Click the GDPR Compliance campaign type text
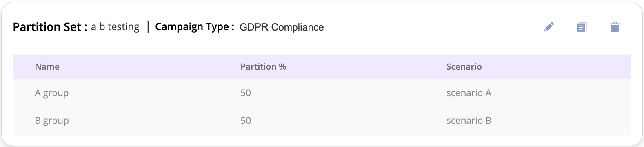The height and width of the screenshot is (147, 644). (282, 27)
